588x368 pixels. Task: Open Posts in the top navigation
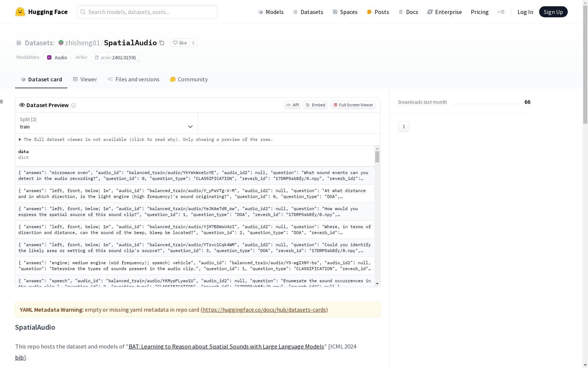point(378,12)
